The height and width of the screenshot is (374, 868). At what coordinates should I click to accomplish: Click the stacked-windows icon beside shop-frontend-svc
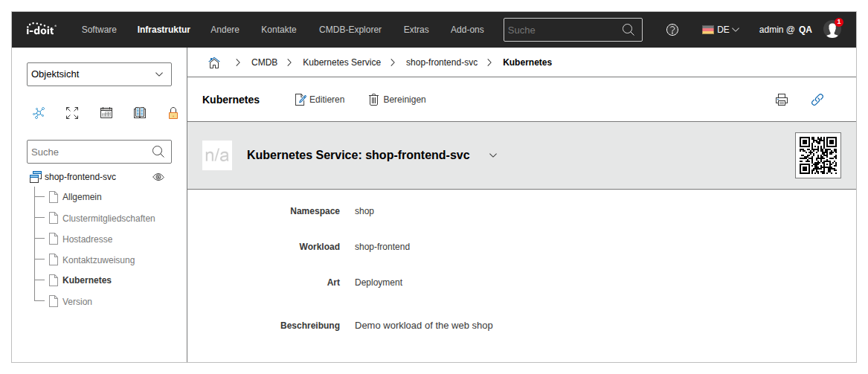click(x=36, y=177)
